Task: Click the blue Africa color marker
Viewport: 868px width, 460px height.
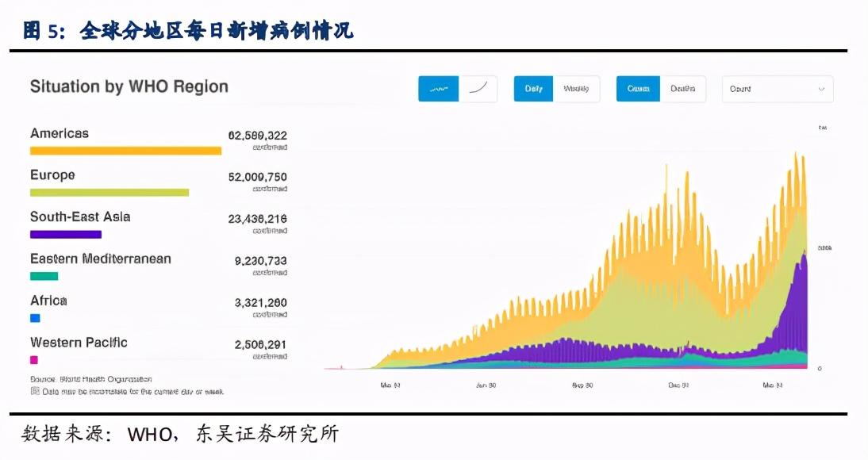Action: 35,318
